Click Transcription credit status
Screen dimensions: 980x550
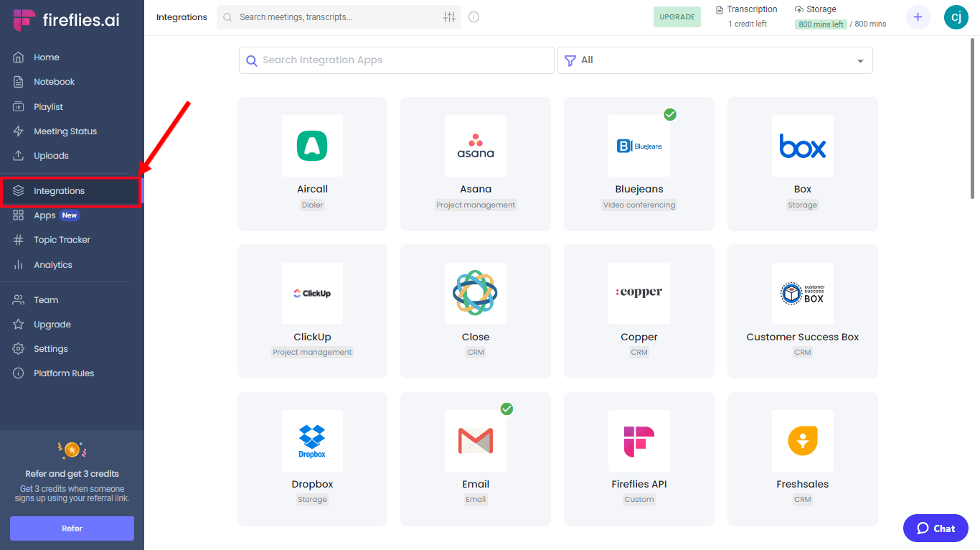[x=747, y=17]
